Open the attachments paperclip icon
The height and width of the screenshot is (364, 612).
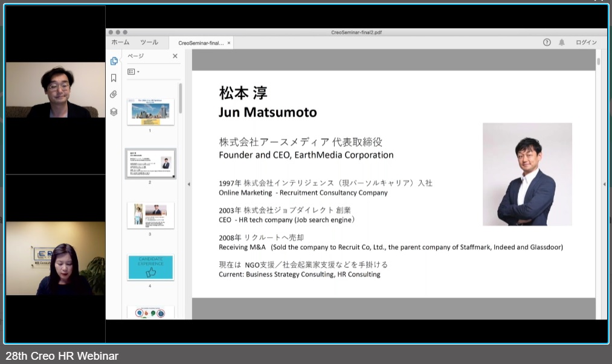click(x=114, y=94)
